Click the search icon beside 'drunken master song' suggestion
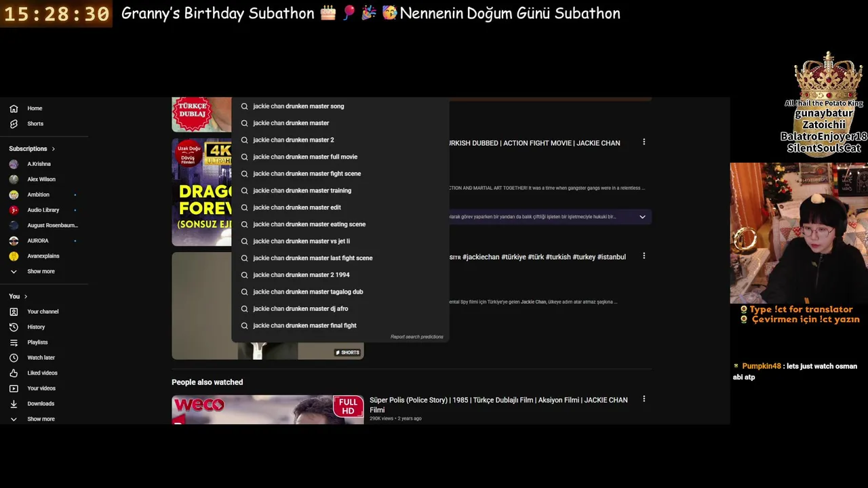 click(x=244, y=106)
